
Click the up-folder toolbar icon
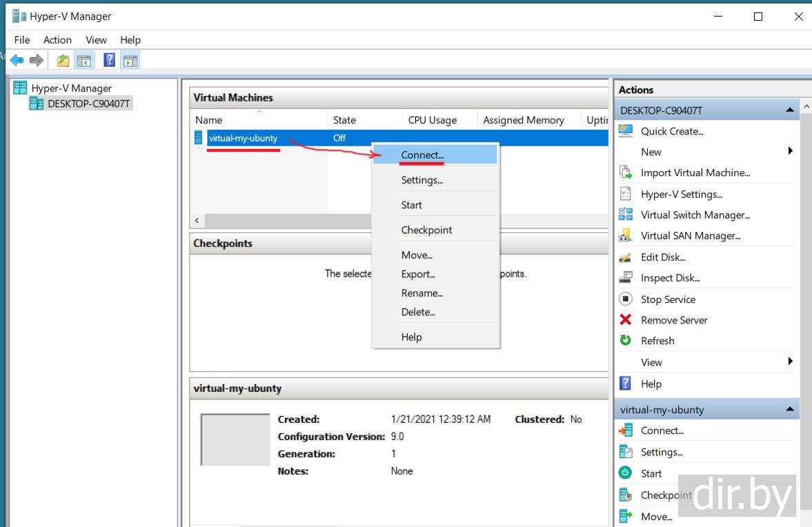tap(63, 61)
